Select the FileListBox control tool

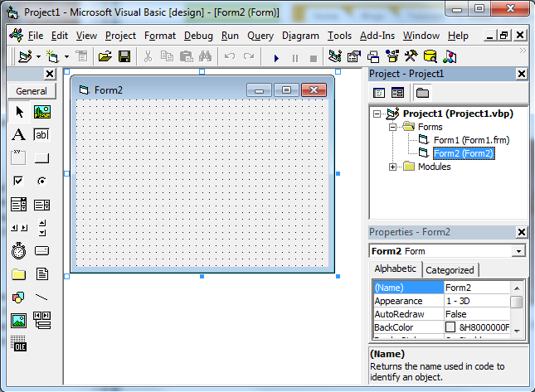[x=42, y=274]
